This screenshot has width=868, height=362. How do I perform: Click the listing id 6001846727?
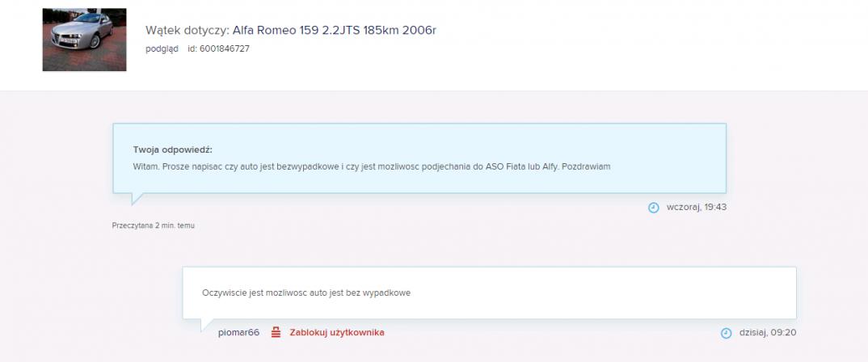pyautogui.click(x=219, y=48)
